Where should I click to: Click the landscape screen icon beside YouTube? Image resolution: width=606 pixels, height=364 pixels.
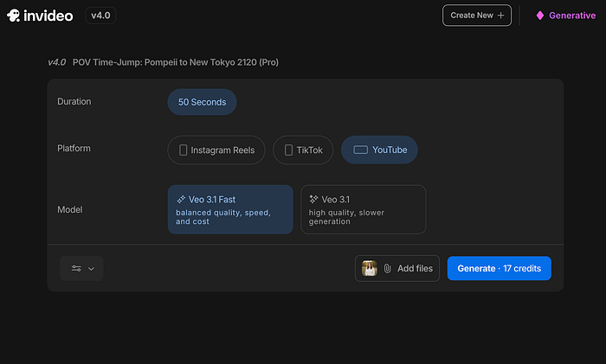[360, 150]
